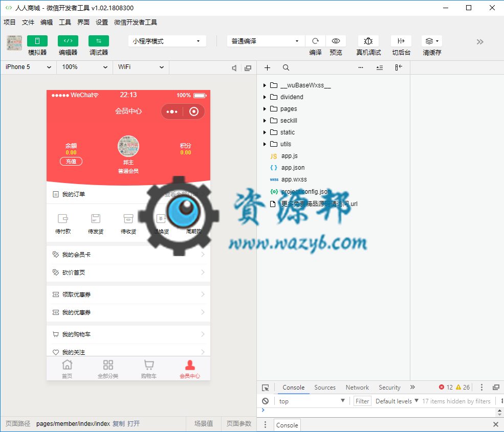Open the 100% zoom dropdown

tap(84, 67)
